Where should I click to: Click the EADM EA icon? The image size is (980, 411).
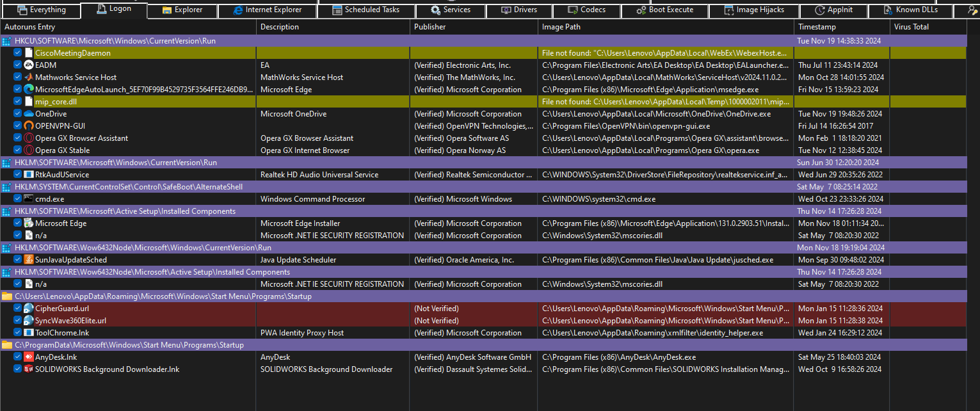(x=29, y=65)
